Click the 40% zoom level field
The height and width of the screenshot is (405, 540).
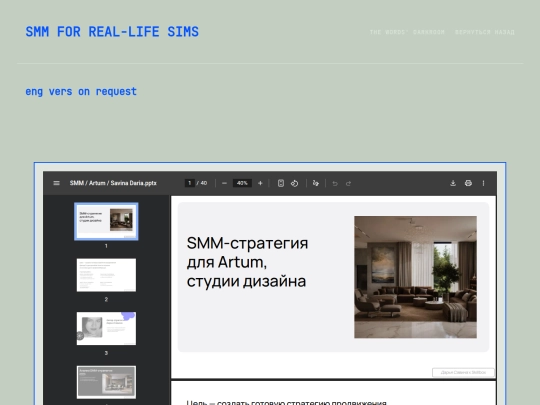point(242,183)
